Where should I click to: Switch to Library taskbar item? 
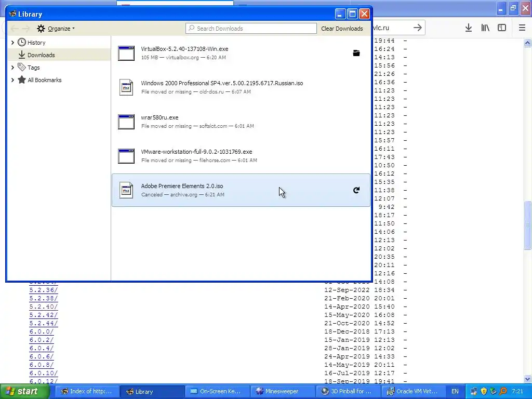pyautogui.click(x=153, y=391)
